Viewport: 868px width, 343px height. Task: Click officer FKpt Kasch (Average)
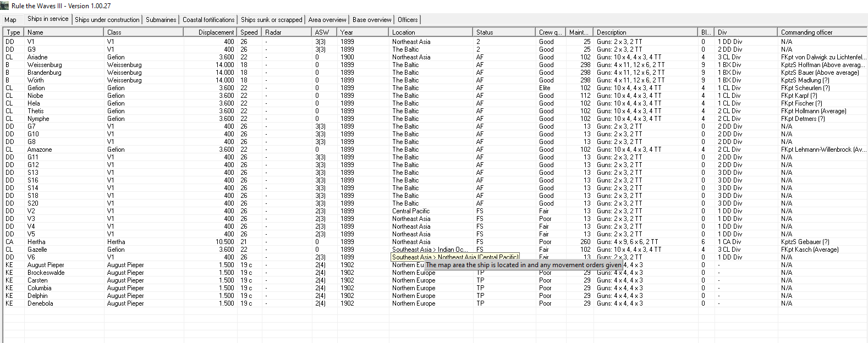(810, 250)
